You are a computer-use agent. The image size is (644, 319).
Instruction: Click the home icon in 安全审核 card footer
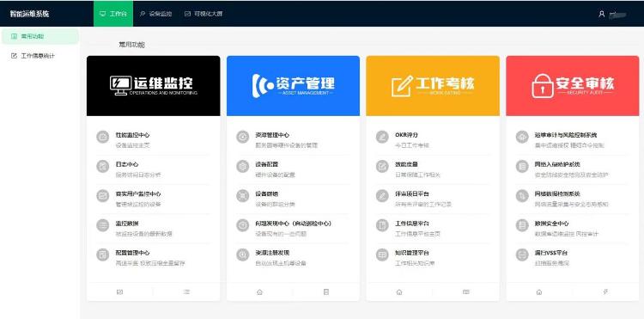[x=539, y=292]
